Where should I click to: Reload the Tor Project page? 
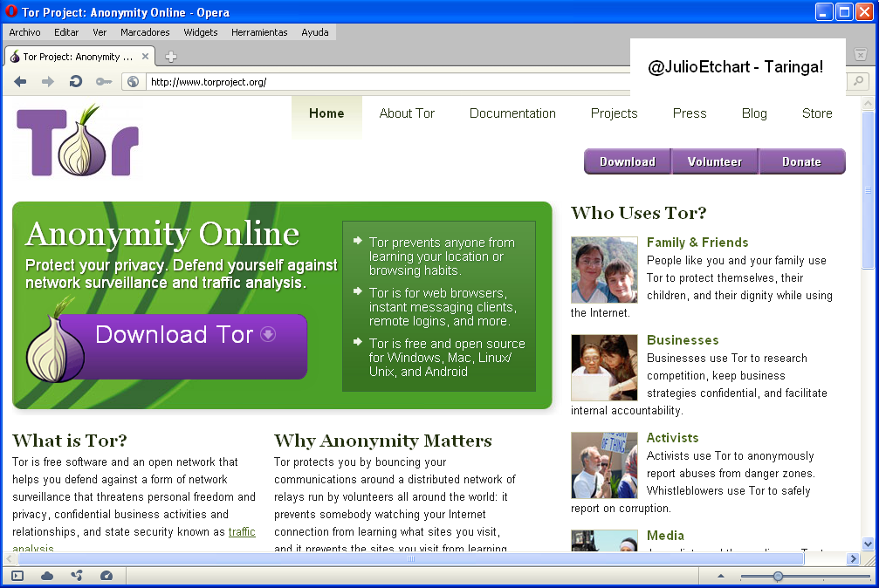click(76, 82)
